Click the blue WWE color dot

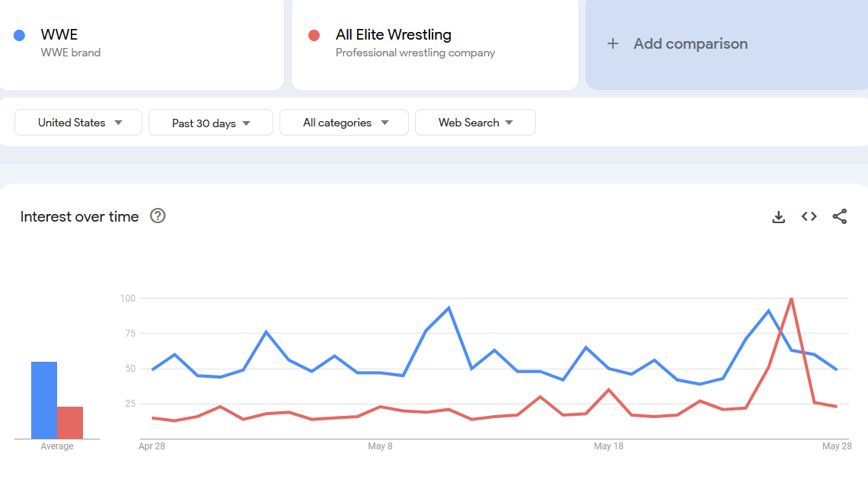pyautogui.click(x=20, y=35)
